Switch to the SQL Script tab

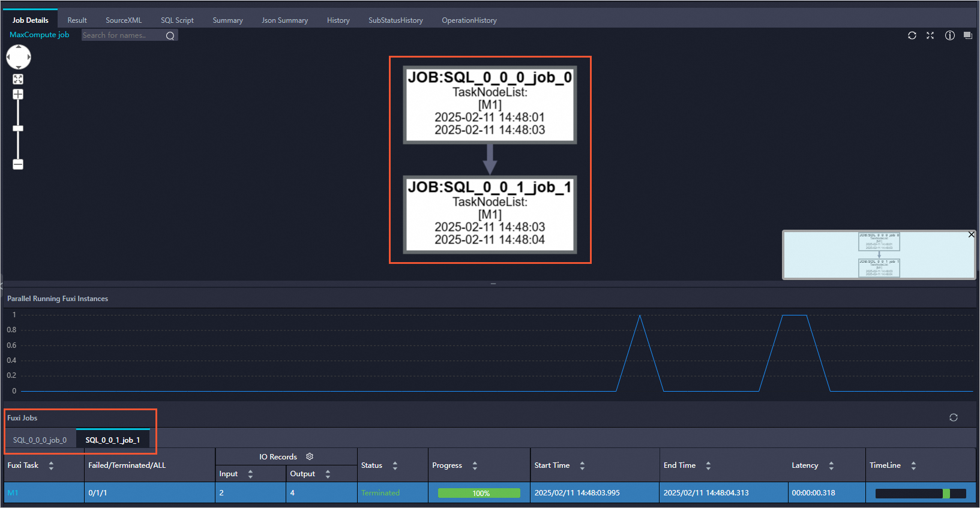177,20
